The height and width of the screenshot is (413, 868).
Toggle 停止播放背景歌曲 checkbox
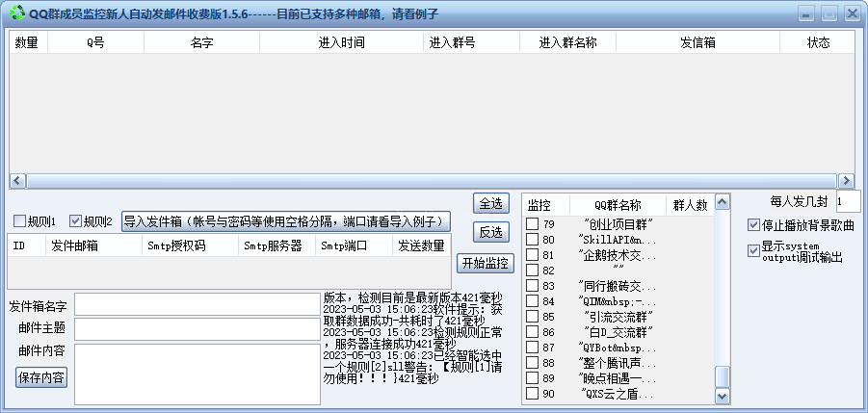[753, 225]
